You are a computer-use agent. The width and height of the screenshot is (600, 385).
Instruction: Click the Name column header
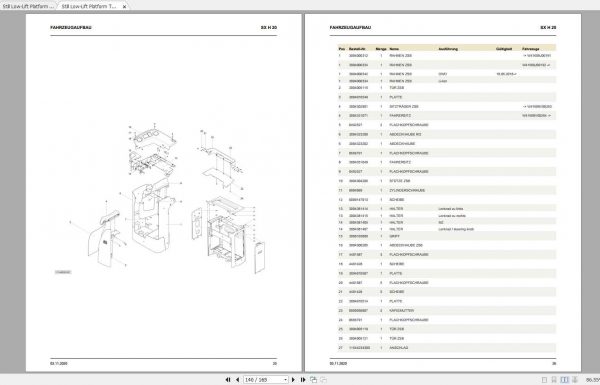[394, 49]
